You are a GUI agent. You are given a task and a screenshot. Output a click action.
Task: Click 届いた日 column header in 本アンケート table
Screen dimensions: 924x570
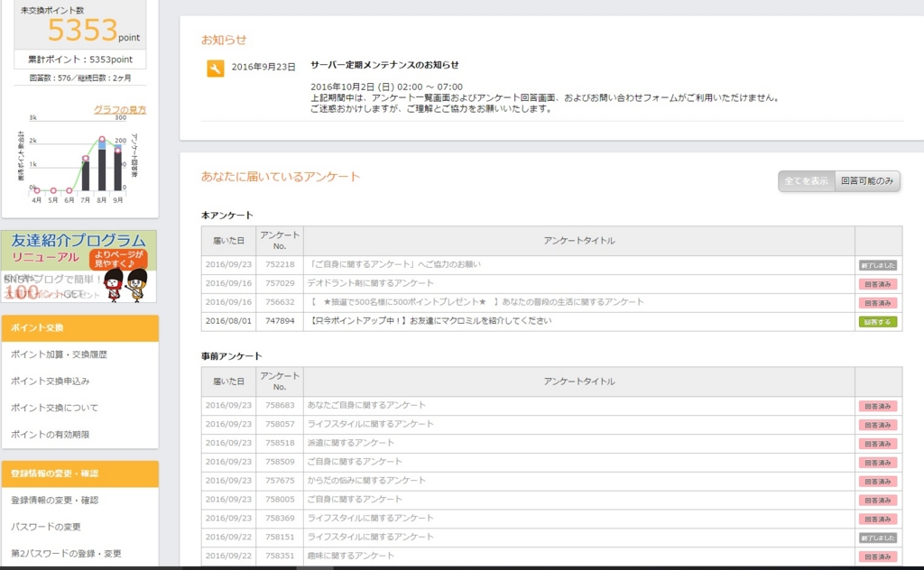228,241
